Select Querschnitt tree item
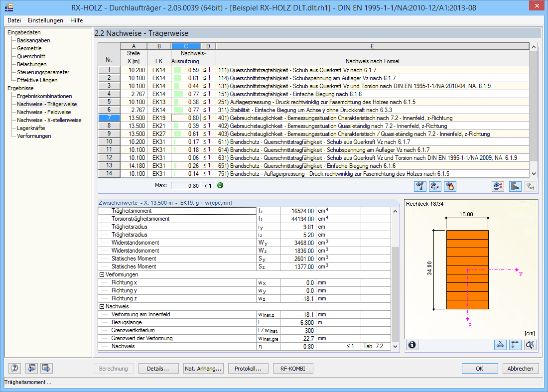The height and width of the screenshot is (392, 548). 31,56
